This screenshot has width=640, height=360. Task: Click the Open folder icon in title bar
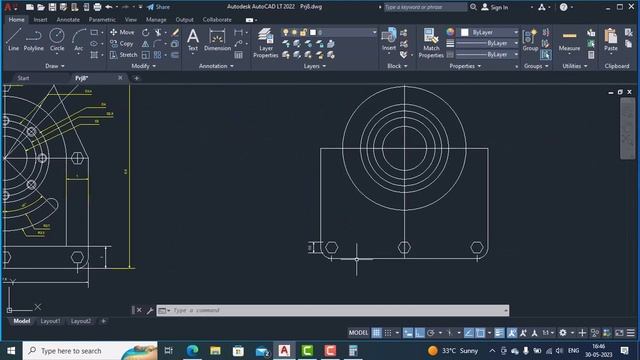[x=41, y=7]
